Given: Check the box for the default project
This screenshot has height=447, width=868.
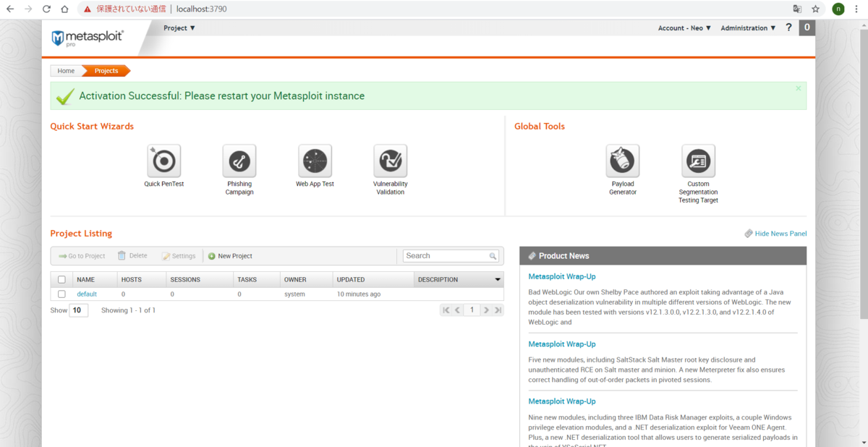Looking at the screenshot, I should (61, 294).
